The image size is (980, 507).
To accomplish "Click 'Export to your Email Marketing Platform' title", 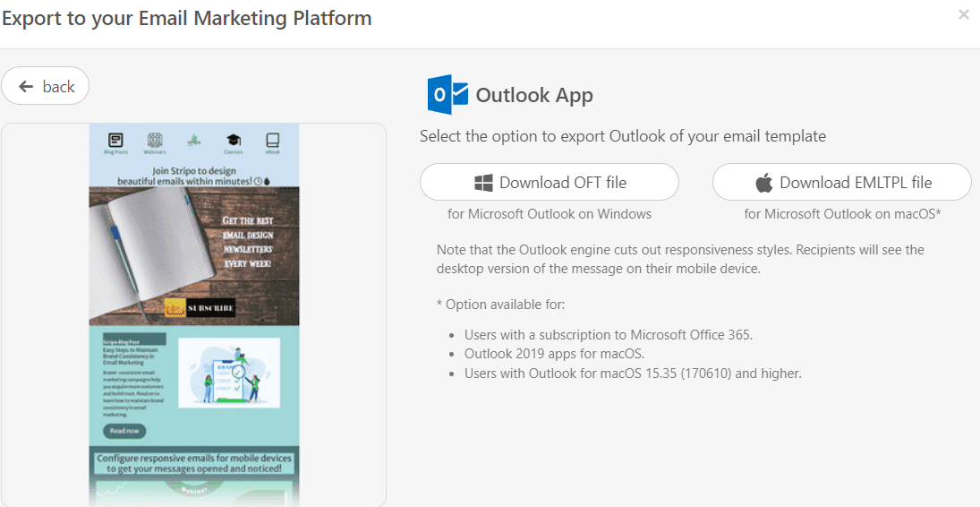I will click(x=187, y=18).
